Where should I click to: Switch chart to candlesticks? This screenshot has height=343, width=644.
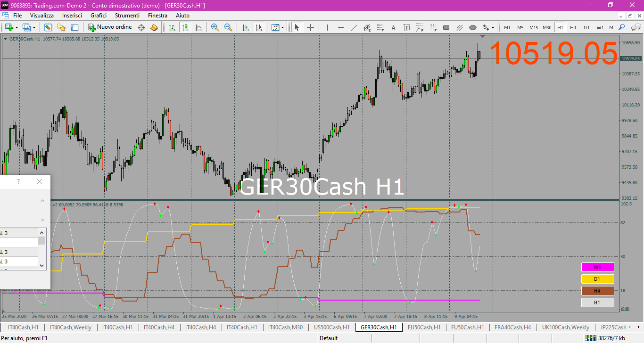point(185,27)
